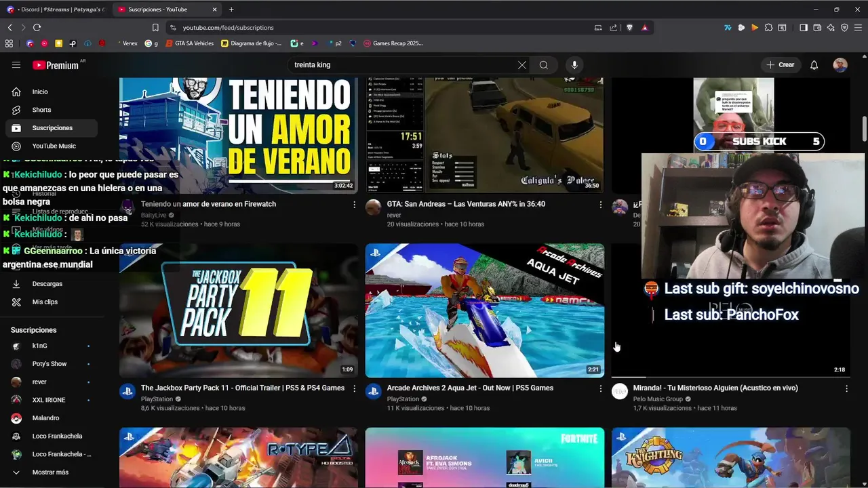Click rever avatar beside GTA video

pos(374,207)
